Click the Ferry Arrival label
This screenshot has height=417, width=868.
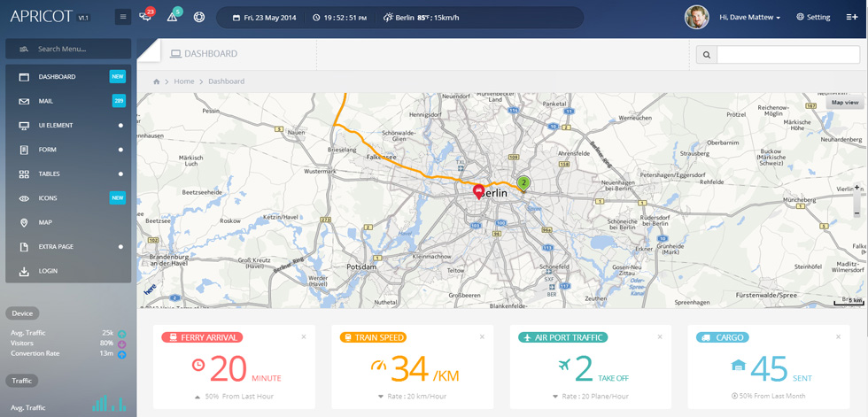(x=202, y=337)
